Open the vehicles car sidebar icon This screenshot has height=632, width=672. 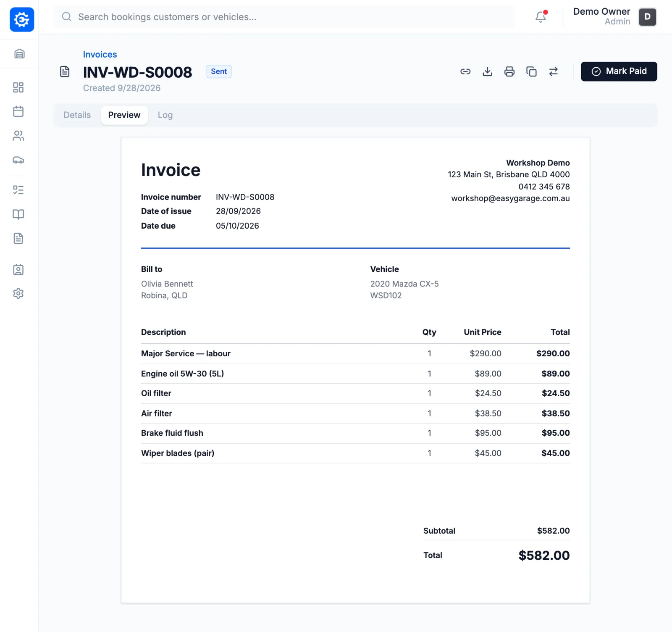tap(18, 160)
